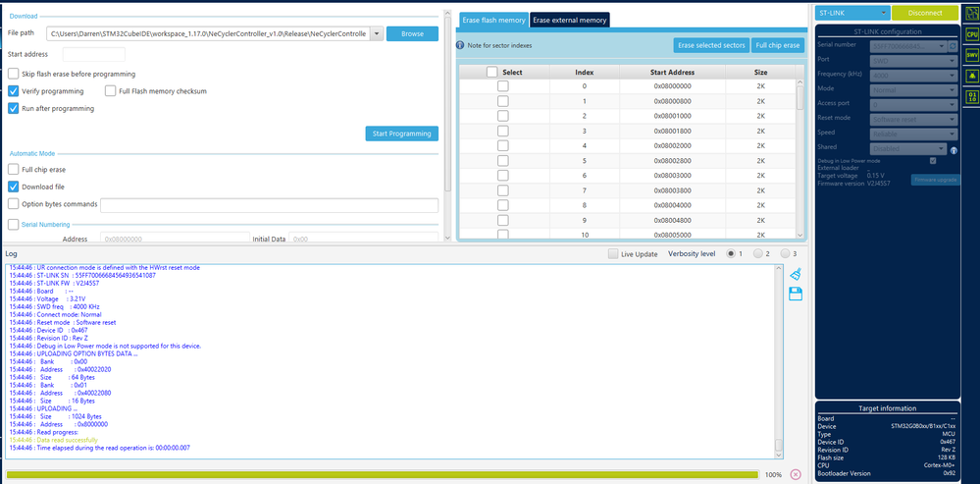
Task: Open the SWV viewer icon
Action: (972, 55)
